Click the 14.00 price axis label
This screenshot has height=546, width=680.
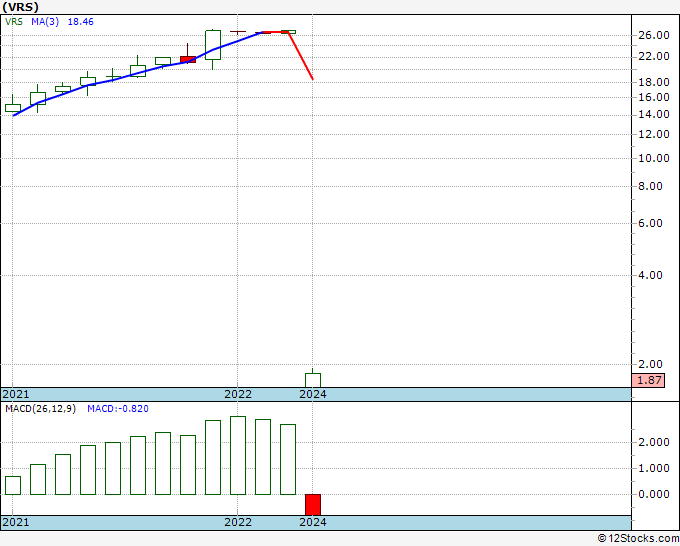(x=654, y=115)
